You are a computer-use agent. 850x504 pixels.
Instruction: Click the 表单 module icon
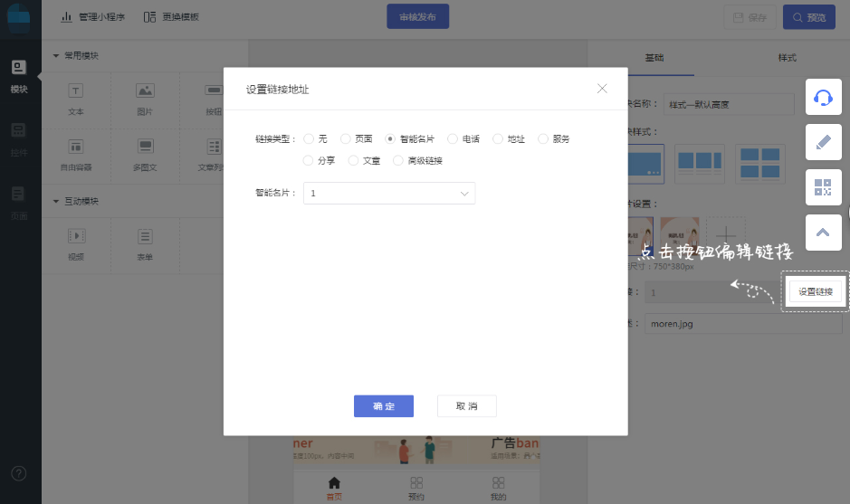pyautogui.click(x=145, y=236)
